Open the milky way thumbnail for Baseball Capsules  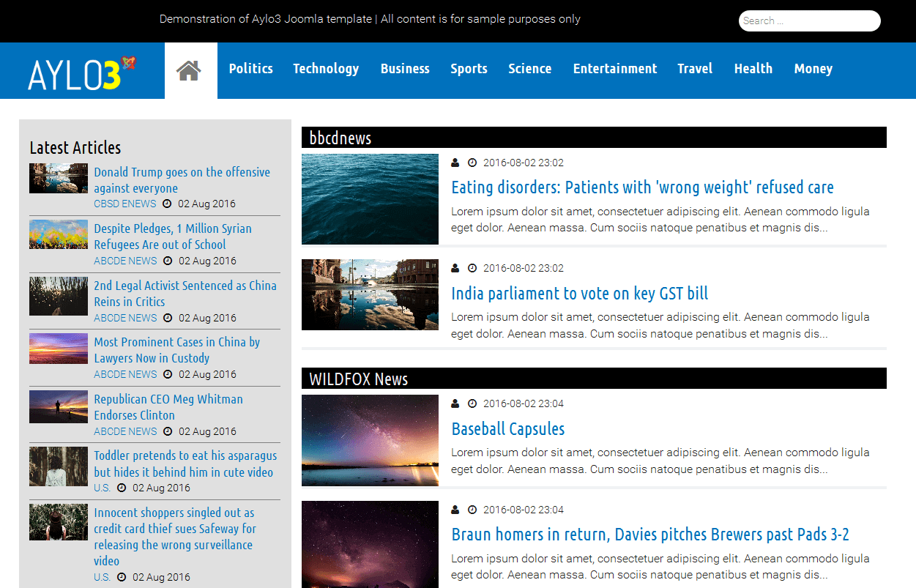click(x=370, y=440)
